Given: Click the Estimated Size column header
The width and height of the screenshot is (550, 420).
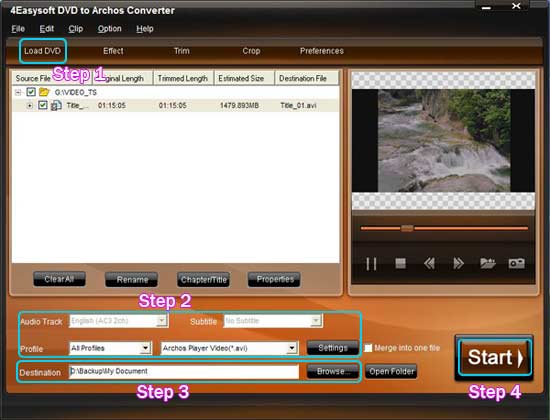Looking at the screenshot, I should tap(244, 78).
